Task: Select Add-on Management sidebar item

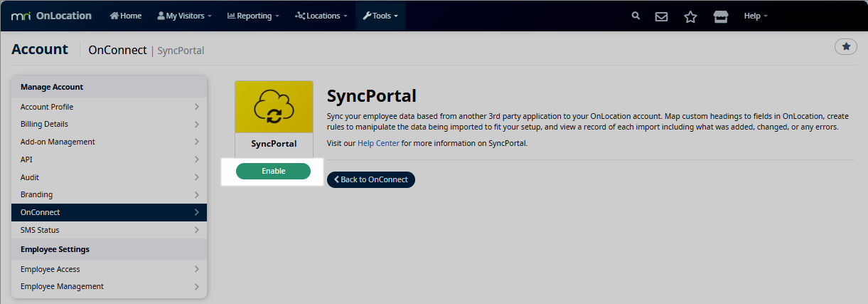Action: click(x=109, y=142)
